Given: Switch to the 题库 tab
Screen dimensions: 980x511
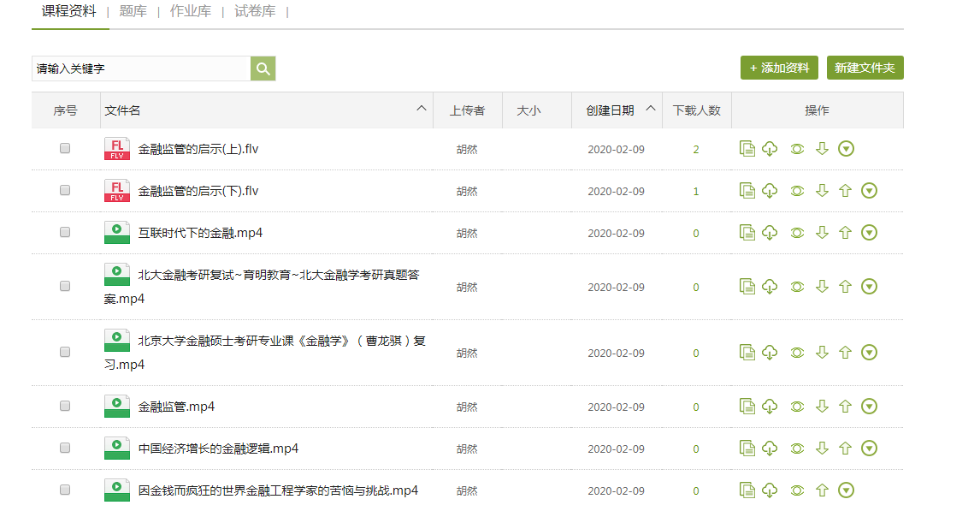Looking at the screenshot, I should pos(133,12).
